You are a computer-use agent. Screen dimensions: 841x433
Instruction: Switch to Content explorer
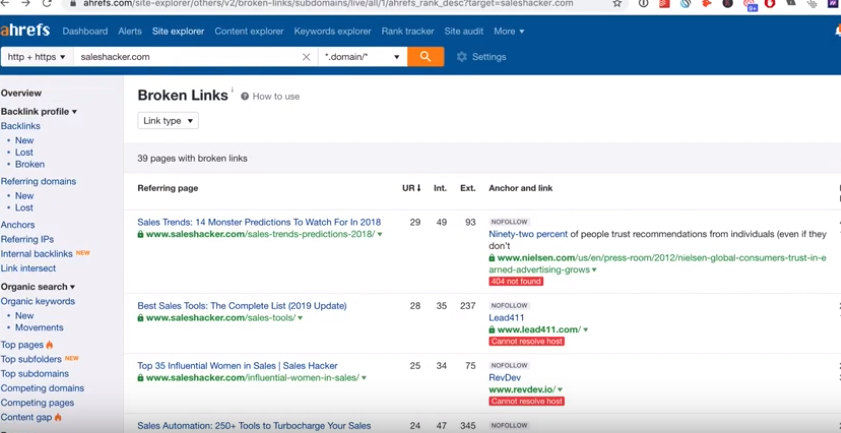249,31
